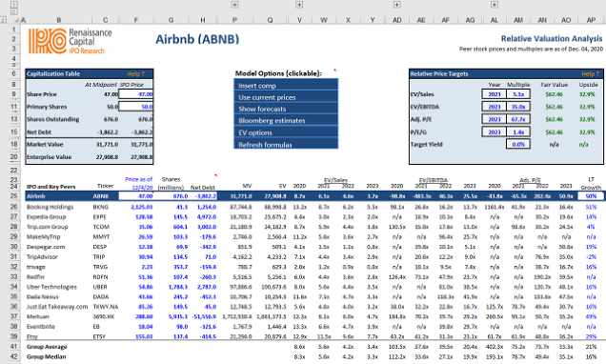Click the TripAdvisor company name
The height and width of the screenshot is (364, 606).
tap(42, 257)
